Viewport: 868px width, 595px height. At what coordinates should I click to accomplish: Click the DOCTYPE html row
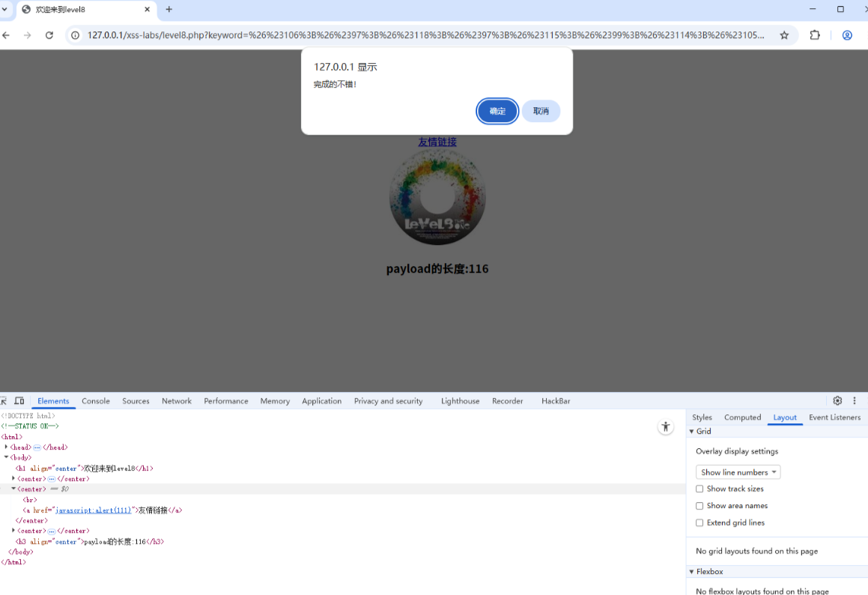[28, 415]
